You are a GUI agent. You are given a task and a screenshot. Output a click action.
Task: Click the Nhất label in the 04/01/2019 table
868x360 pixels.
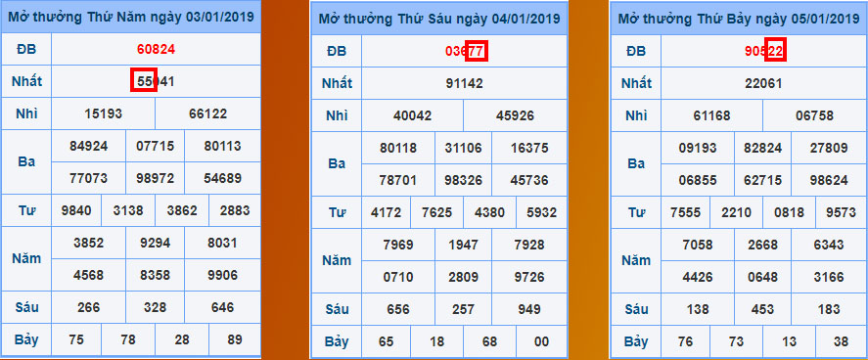pyautogui.click(x=337, y=83)
